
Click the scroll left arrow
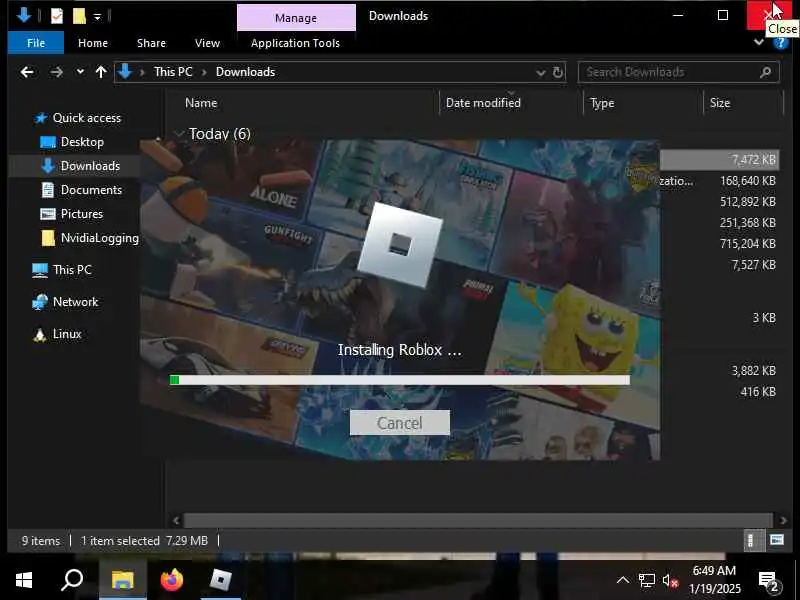[177, 520]
